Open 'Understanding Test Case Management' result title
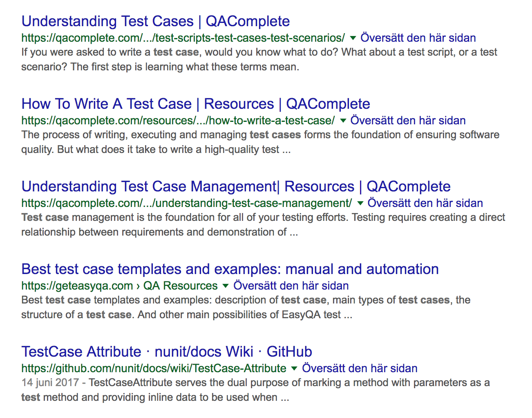This screenshot has width=532, height=418. pyautogui.click(x=236, y=187)
